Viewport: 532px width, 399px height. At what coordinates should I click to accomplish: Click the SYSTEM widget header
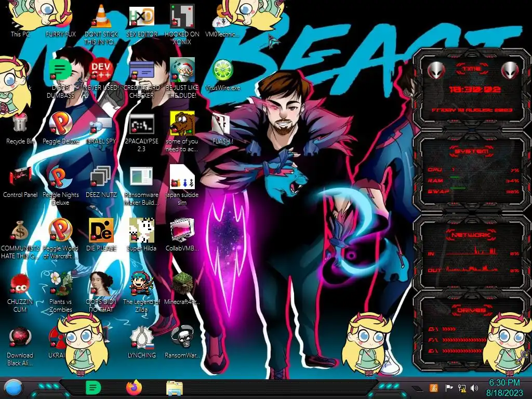(x=472, y=151)
